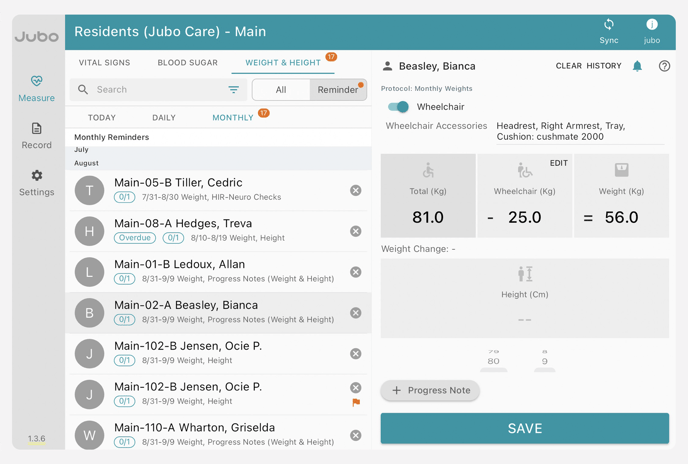Viewport: 688px width, 464px height.
Task: Toggle the Wheelchair switch off
Action: point(398,107)
